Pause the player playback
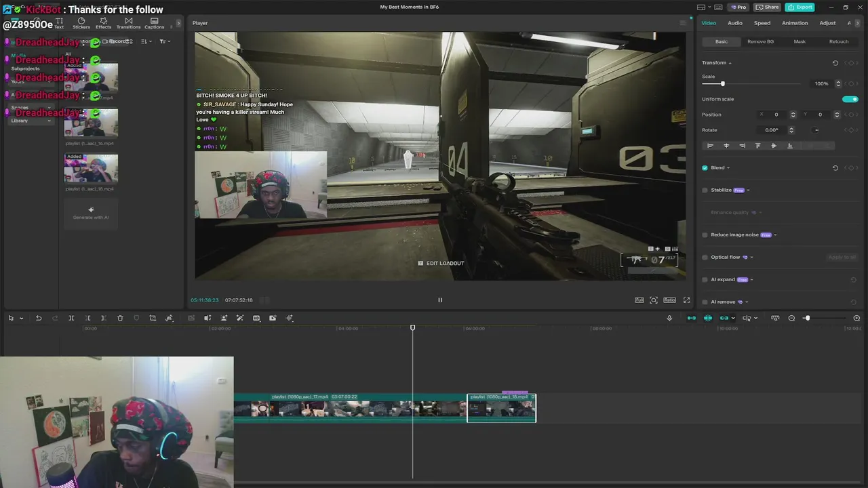This screenshot has height=488, width=868. click(439, 300)
